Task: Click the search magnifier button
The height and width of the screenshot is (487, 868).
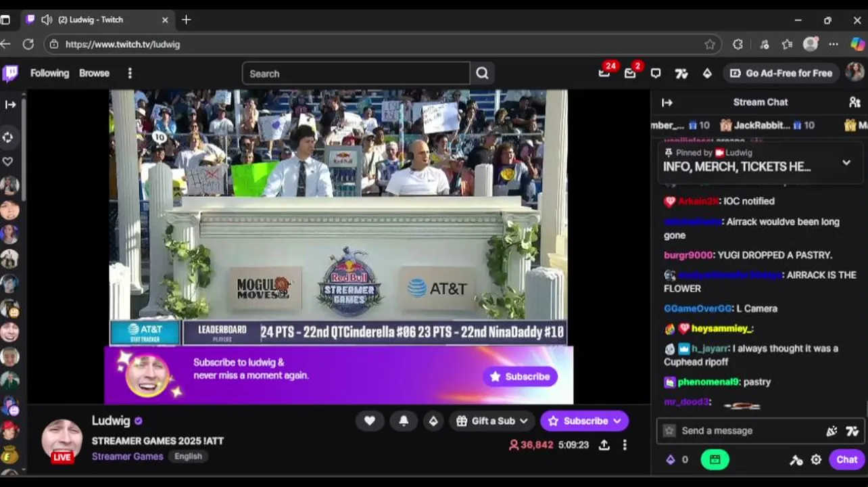Action: pyautogui.click(x=482, y=73)
